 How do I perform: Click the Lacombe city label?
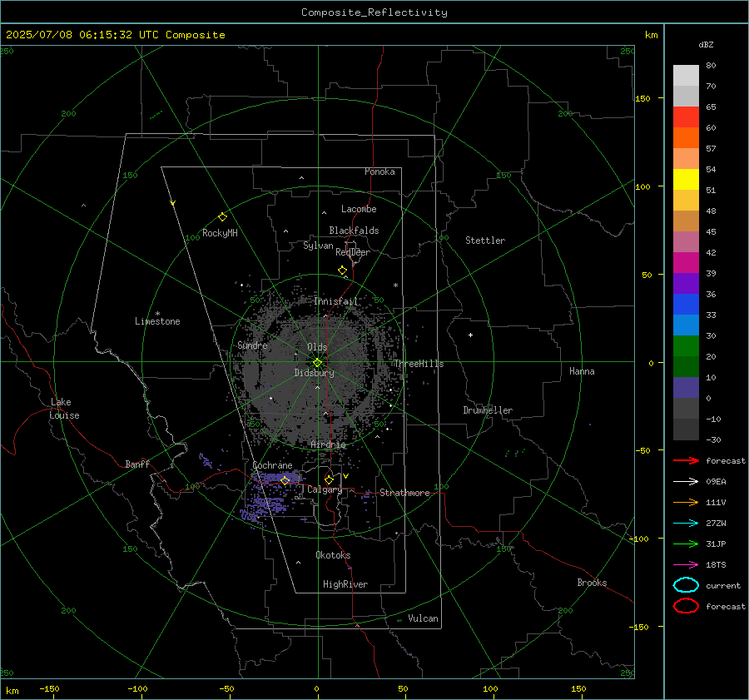[x=359, y=209]
